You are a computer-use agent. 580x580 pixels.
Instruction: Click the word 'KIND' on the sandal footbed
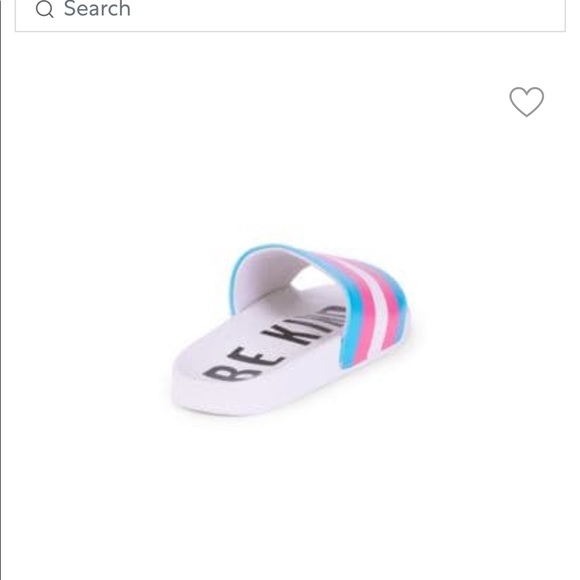pos(305,325)
